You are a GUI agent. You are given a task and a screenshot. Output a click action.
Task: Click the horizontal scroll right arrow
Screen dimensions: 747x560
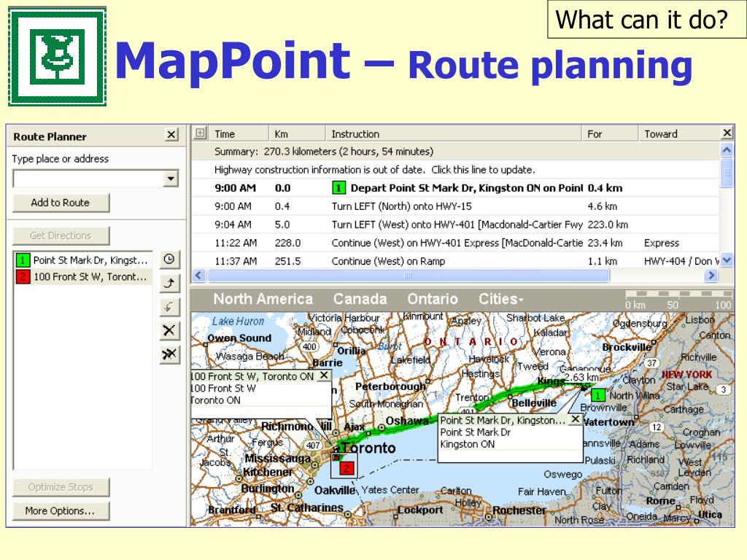click(711, 275)
